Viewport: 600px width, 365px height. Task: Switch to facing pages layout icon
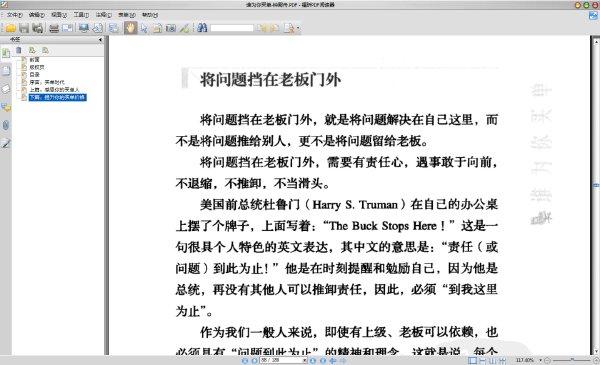(x=492, y=360)
